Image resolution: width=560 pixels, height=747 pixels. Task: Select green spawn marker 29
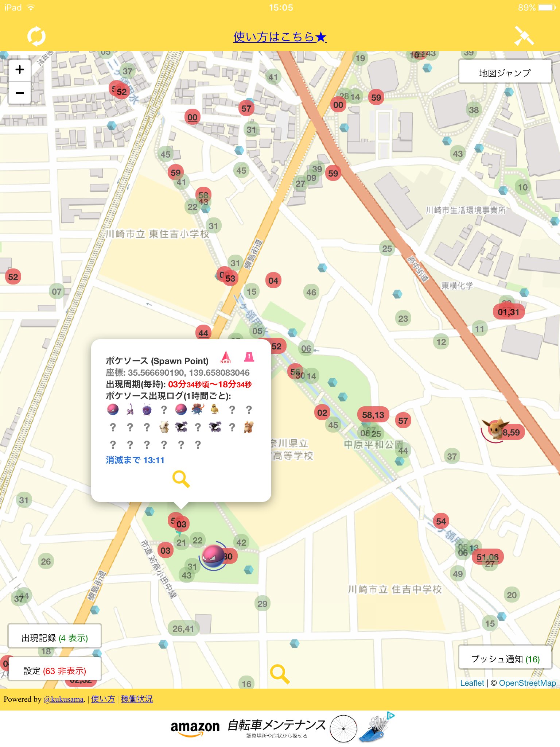pyautogui.click(x=262, y=604)
